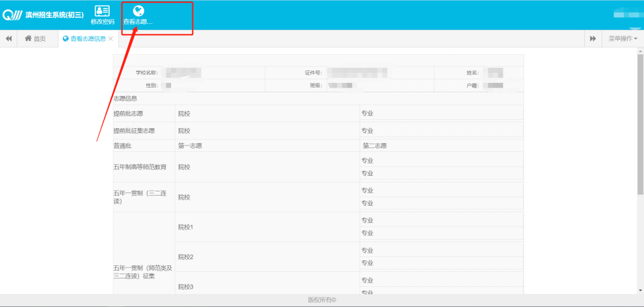The width and height of the screenshot is (644, 307).
Task: Click the 查看志愿... text label in header
Action: tap(138, 21)
